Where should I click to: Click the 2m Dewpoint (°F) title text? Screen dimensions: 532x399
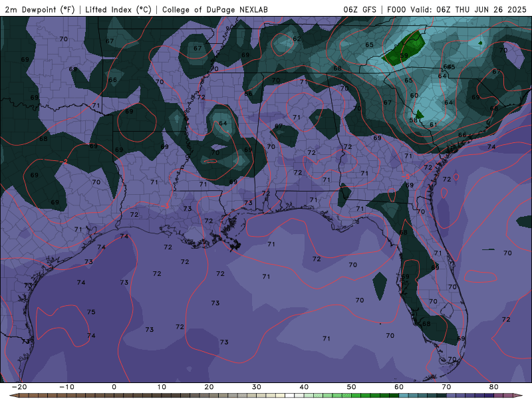pyautogui.click(x=39, y=10)
